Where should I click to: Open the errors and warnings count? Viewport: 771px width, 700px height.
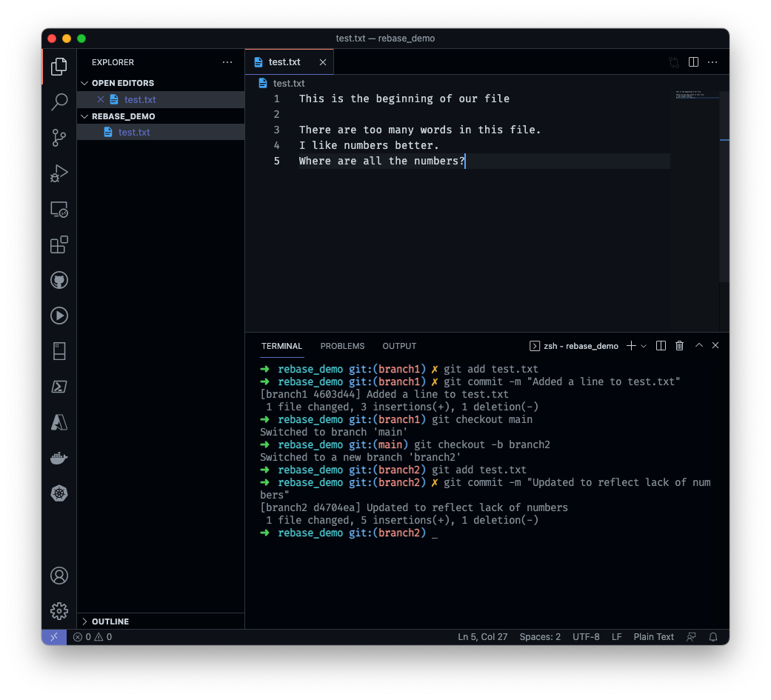pyautogui.click(x=93, y=637)
